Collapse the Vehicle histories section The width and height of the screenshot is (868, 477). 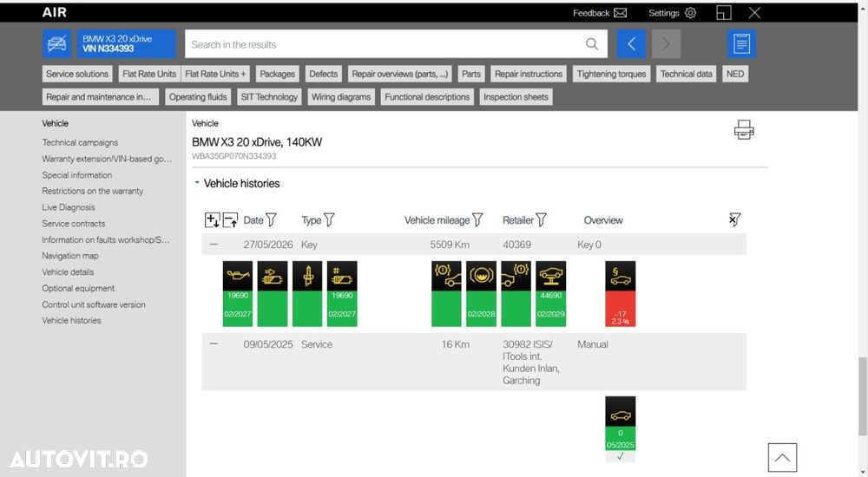(x=197, y=183)
